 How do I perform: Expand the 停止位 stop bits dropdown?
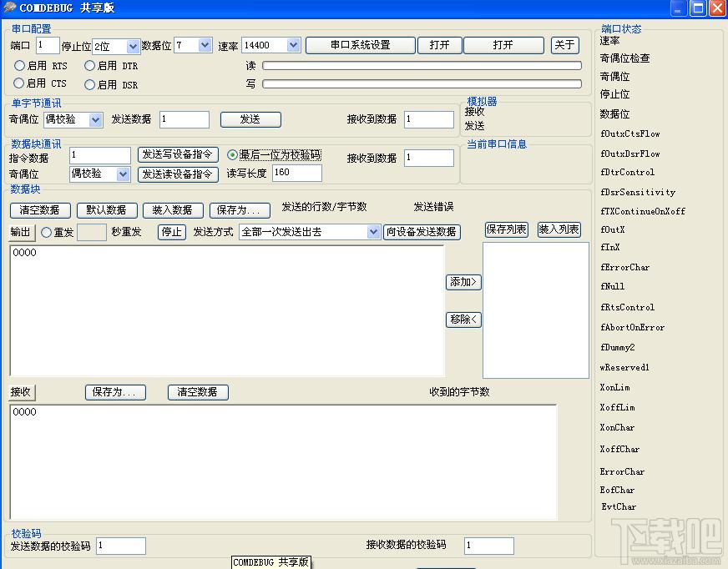131,46
